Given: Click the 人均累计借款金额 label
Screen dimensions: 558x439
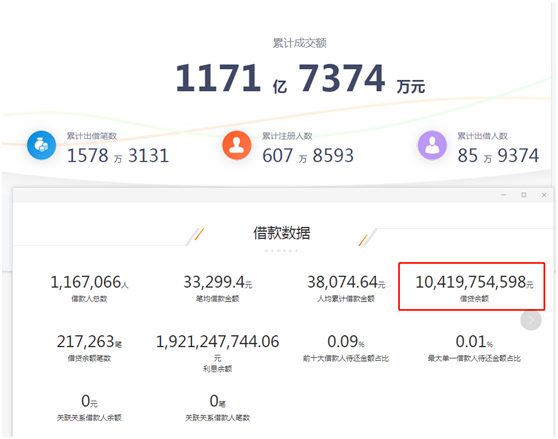Looking at the screenshot, I should pos(346,299).
